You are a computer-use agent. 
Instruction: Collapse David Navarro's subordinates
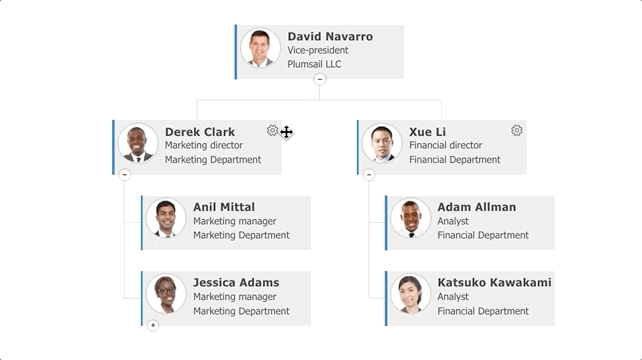[x=320, y=79]
